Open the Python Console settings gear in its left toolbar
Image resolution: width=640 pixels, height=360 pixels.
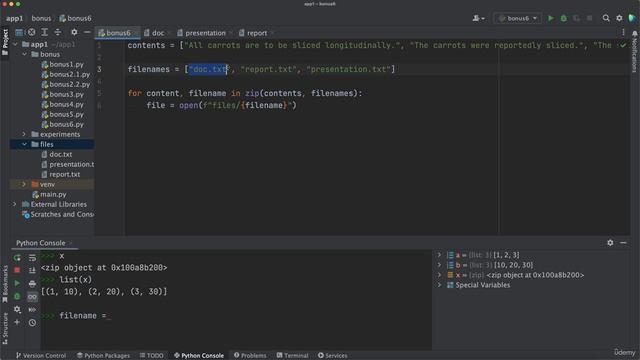point(17,309)
